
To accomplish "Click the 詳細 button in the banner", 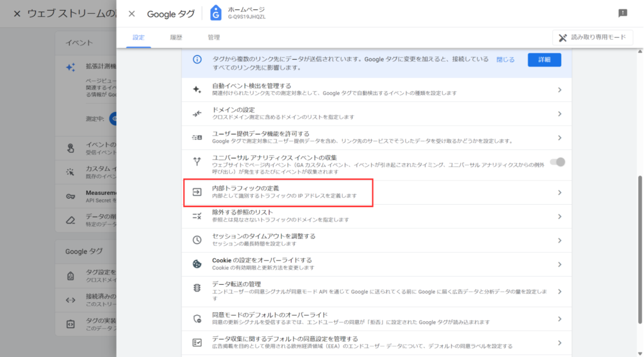I will [x=544, y=60].
